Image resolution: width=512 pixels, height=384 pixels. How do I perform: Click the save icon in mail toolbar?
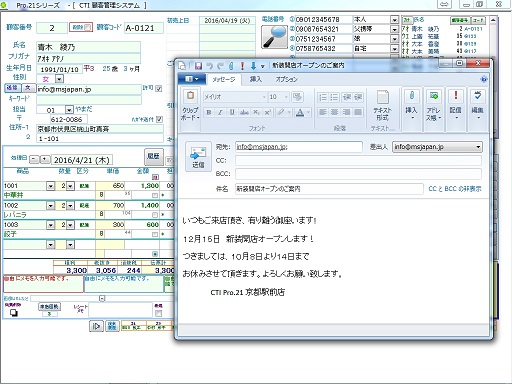[x=198, y=66]
